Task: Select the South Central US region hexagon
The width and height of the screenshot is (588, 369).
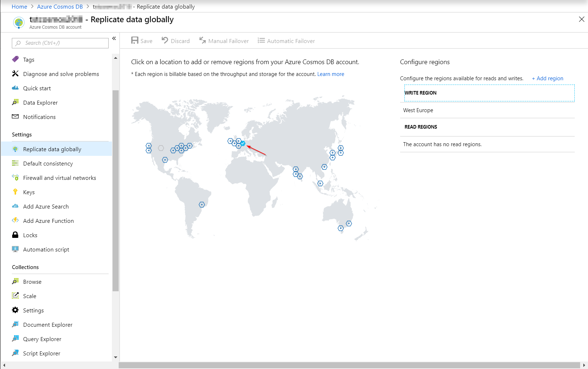Action: pyautogui.click(x=165, y=160)
